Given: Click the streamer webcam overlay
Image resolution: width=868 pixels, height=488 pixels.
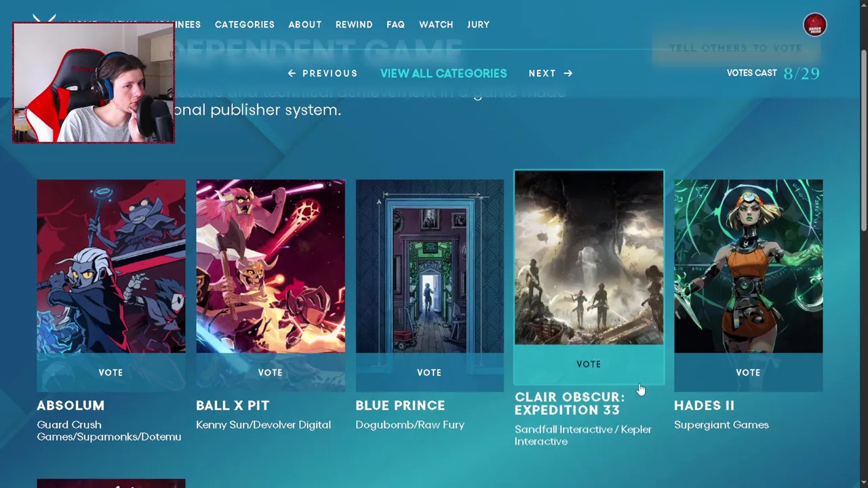Looking at the screenshot, I should pyautogui.click(x=94, y=83).
